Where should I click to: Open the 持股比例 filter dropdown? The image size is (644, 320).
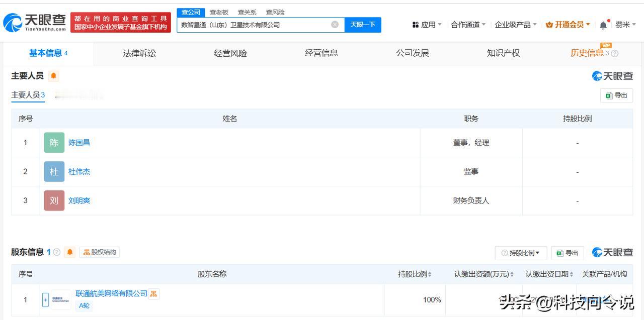pyautogui.click(x=521, y=253)
